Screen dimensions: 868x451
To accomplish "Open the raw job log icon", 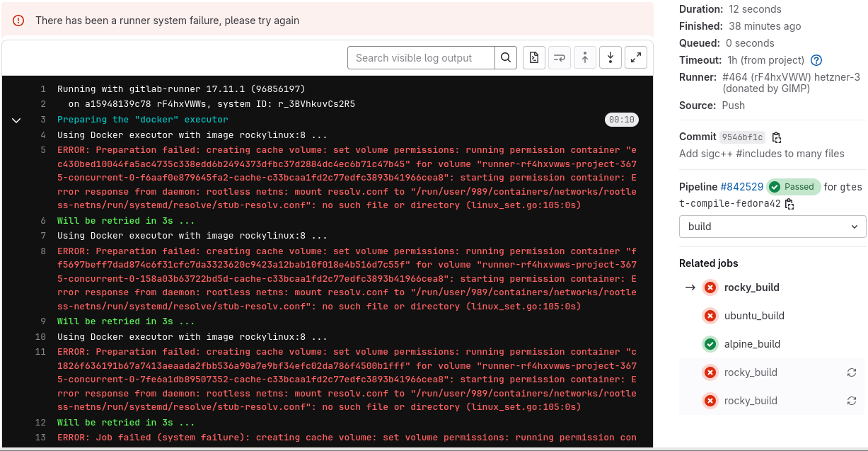I will point(534,58).
